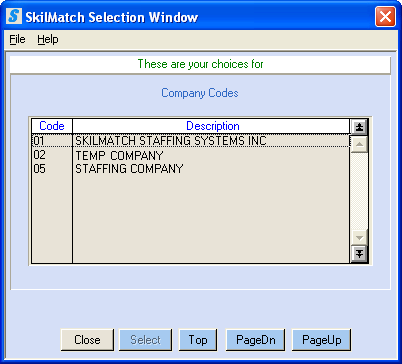Click the scrollbar track area
The height and width of the screenshot is (364, 402).
[359, 191]
